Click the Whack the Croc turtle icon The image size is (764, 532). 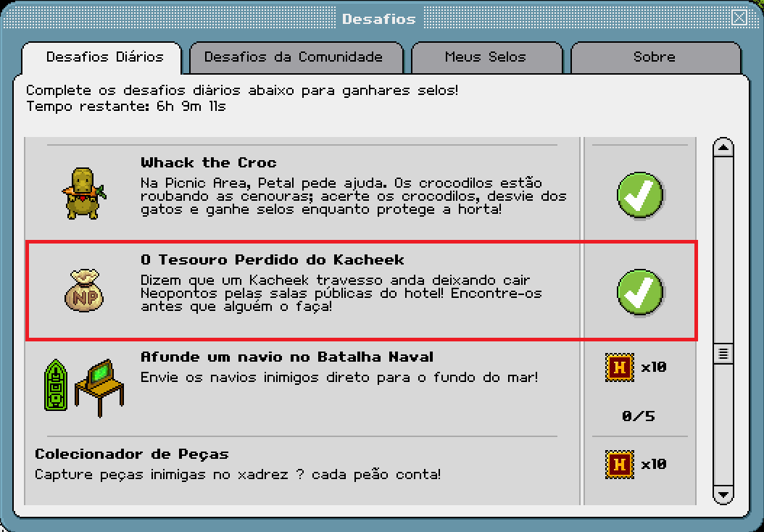pos(84,194)
